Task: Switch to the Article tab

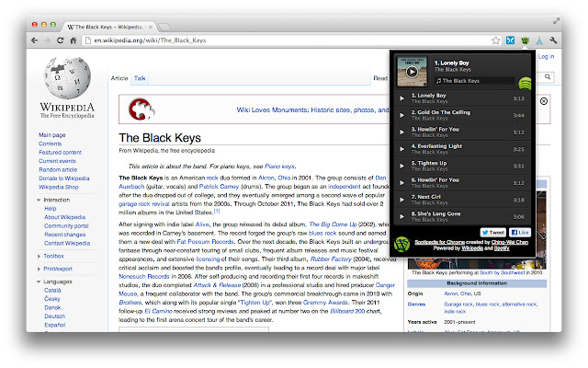Action: (119, 78)
